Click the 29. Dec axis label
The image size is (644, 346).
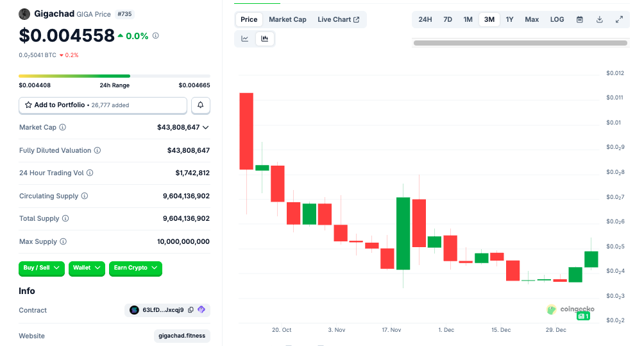coord(555,329)
